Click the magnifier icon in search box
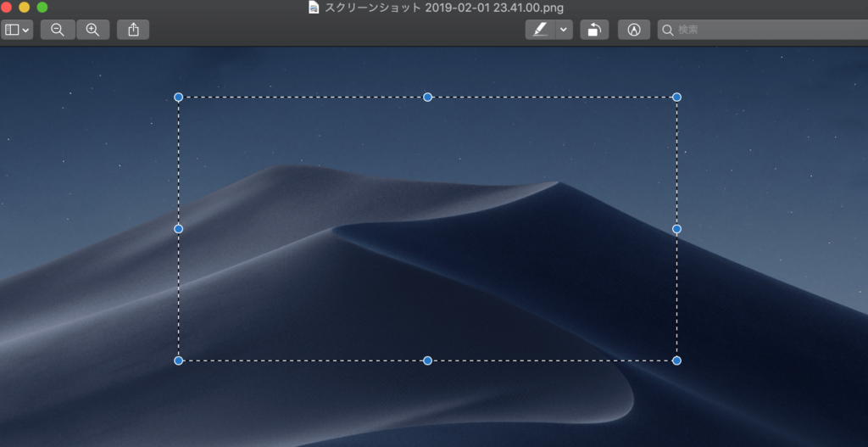Image resolution: width=868 pixels, height=447 pixels. click(668, 30)
